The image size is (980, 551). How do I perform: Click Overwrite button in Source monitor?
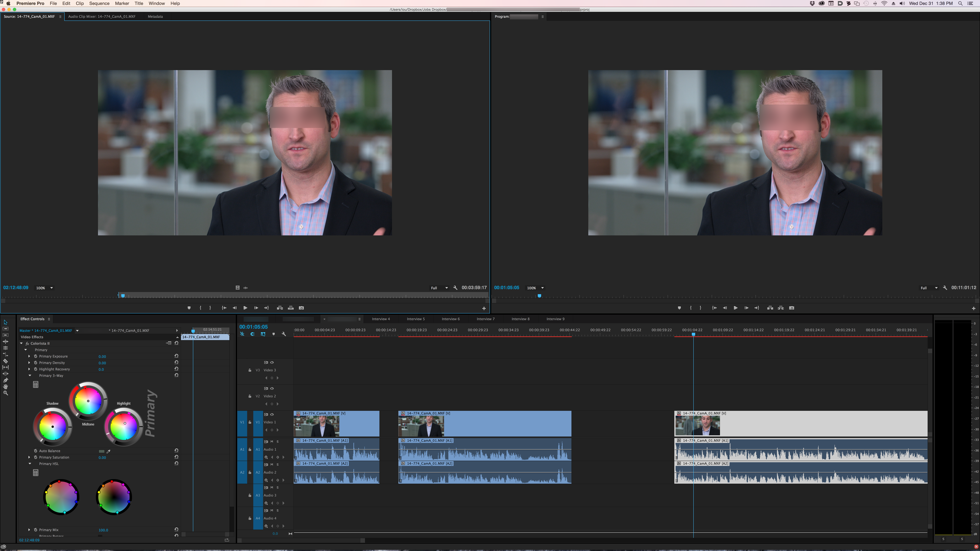pos(291,308)
